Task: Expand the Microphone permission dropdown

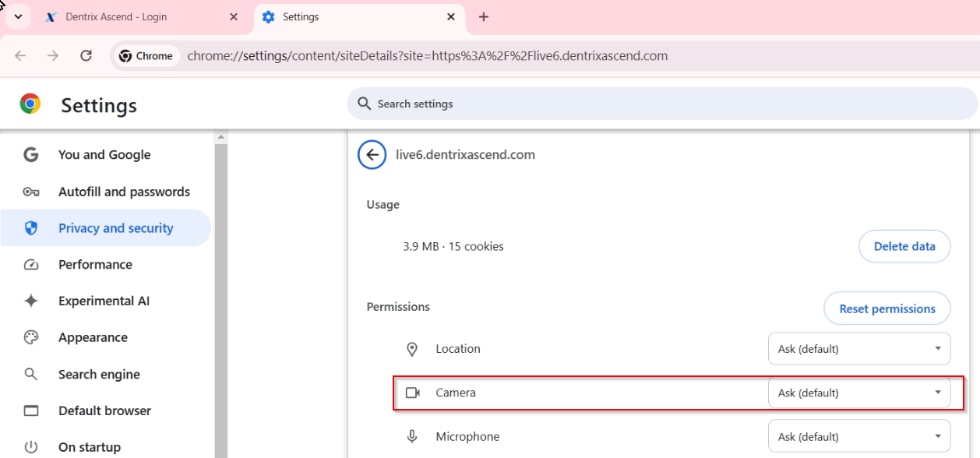Action: 859,437
